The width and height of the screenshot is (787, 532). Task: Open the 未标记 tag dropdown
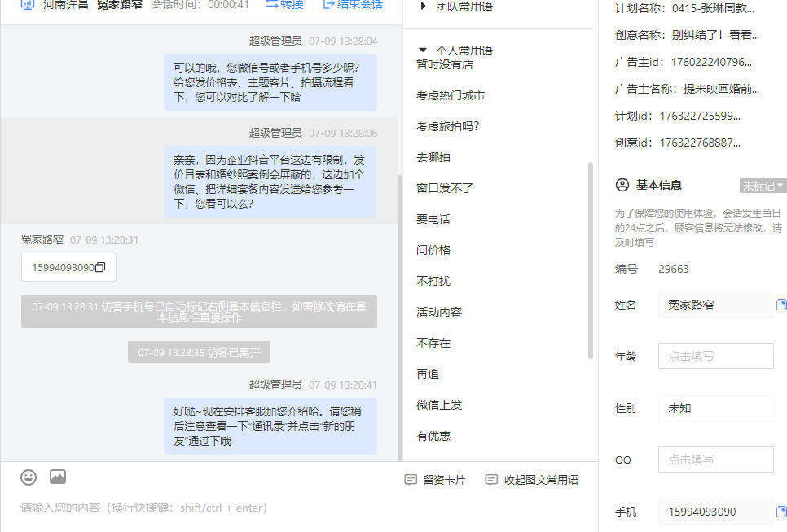pyautogui.click(x=763, y=186)
